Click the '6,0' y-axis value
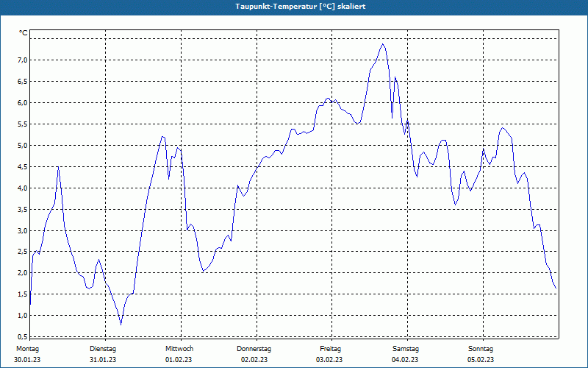Screen dimensions: 588x368 (23, 103)
